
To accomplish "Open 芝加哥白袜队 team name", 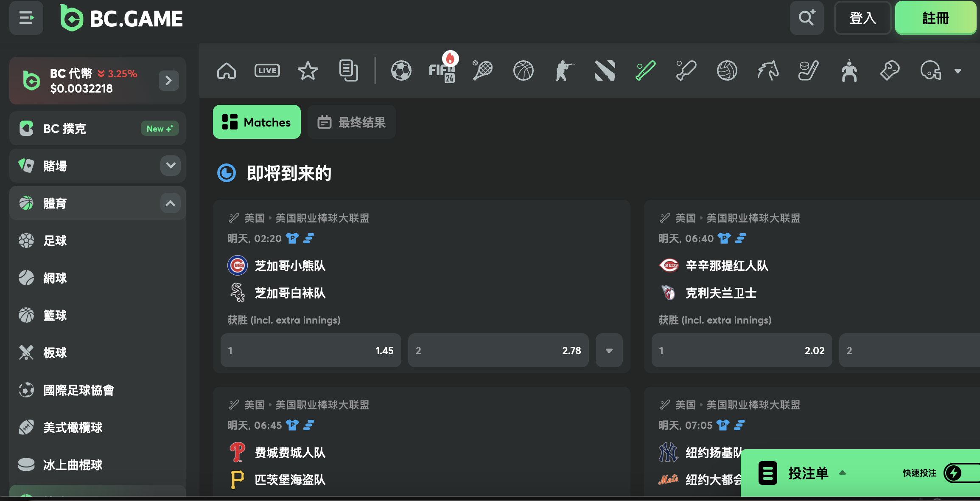I will (x=290, y=293).
